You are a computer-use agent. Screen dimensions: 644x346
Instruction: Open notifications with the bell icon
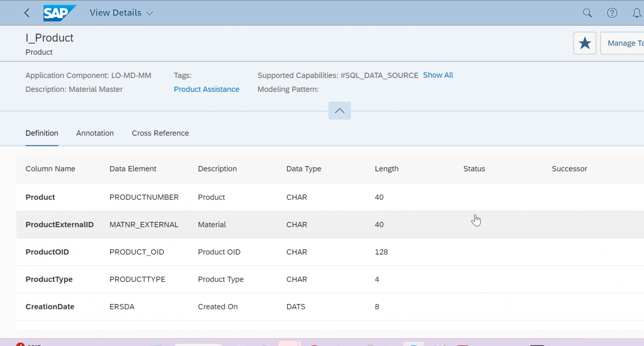637,13
